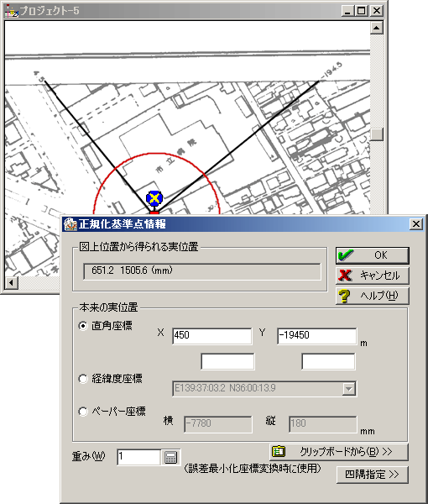Expand the latitude/longitude combo box dropdown
The width and height of the screenshot is (428, 504).
348,389
